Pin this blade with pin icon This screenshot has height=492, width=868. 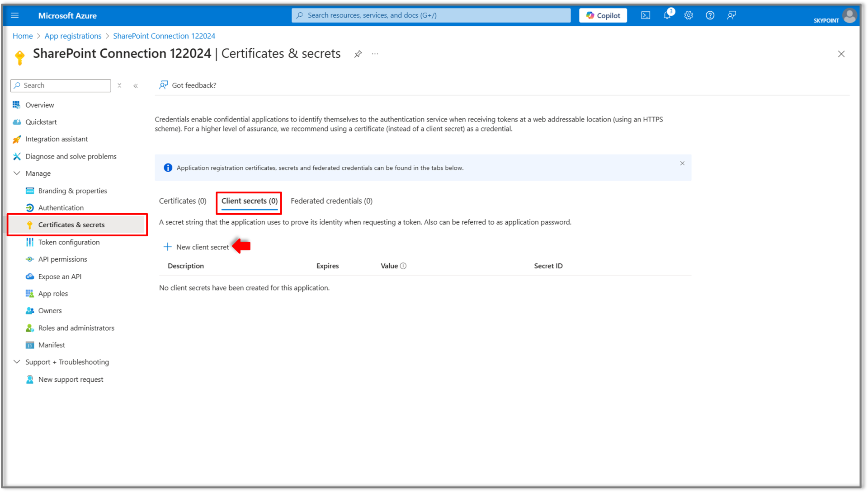point(358,54)
